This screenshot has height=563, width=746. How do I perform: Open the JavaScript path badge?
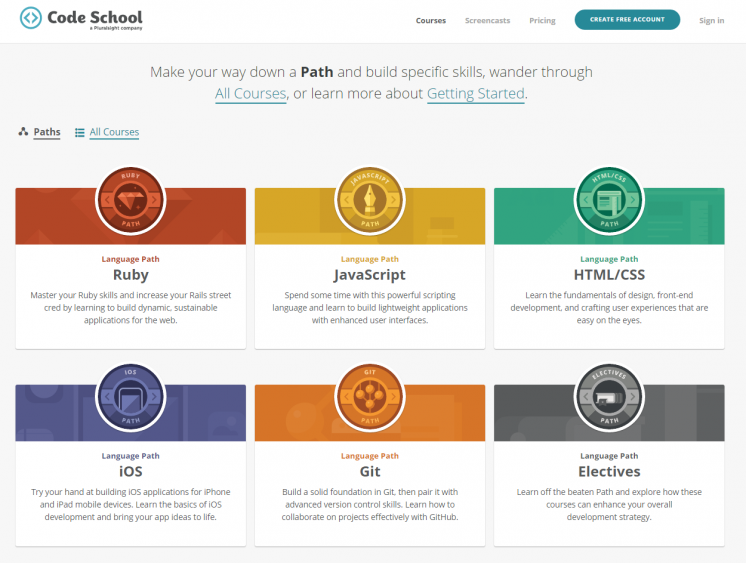pyautogui.click(x=370, y=200)
